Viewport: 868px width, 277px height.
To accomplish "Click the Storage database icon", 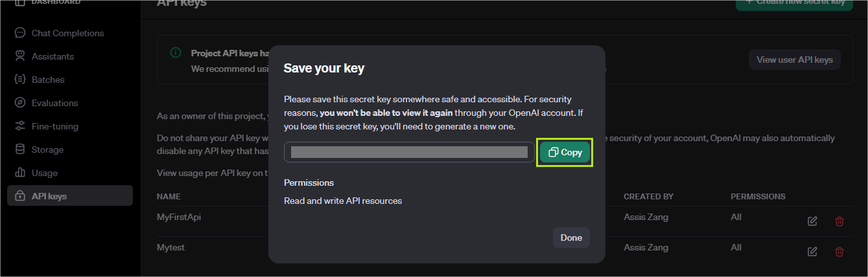I will [20, 150].
